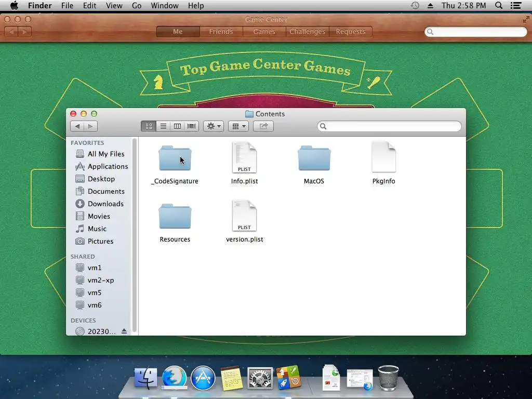532x399 pixels.
Task: Launch App Store from the Dock
Action: click(x=203, y=378)
